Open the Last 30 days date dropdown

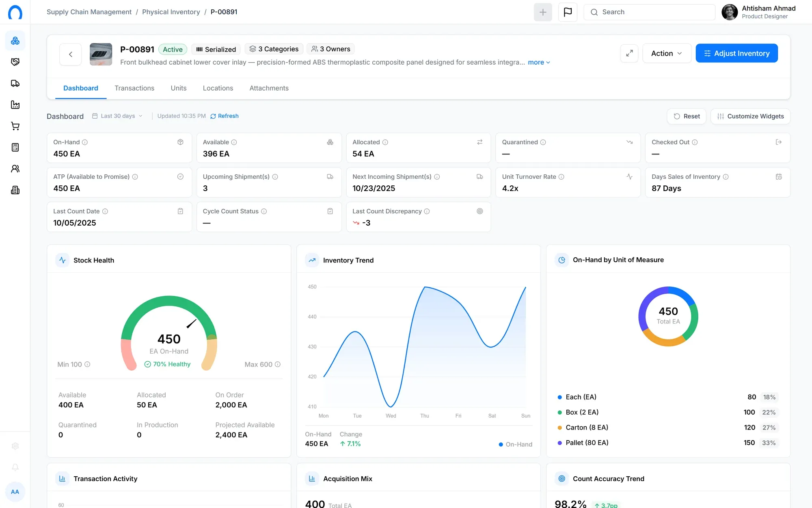pyautogui.click(x=117, y=116)
